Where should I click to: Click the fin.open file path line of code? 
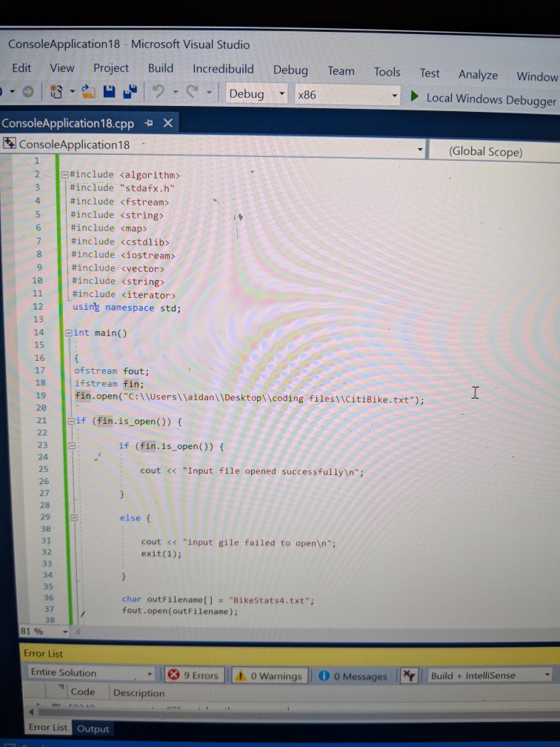249,398
